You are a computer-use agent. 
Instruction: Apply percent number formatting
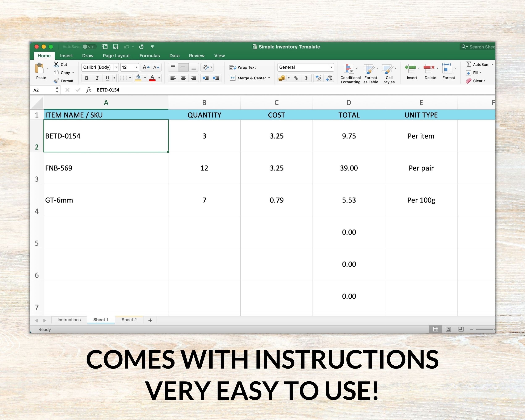click(296, 78)
